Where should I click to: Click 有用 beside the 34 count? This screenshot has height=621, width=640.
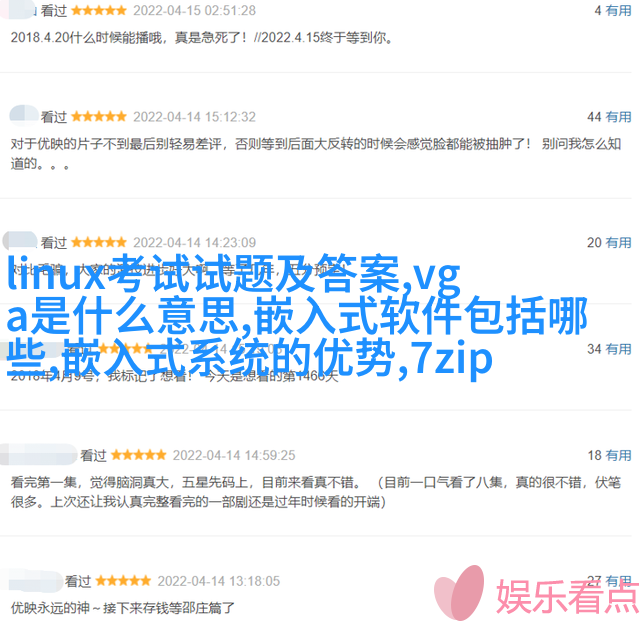point(618,349)
